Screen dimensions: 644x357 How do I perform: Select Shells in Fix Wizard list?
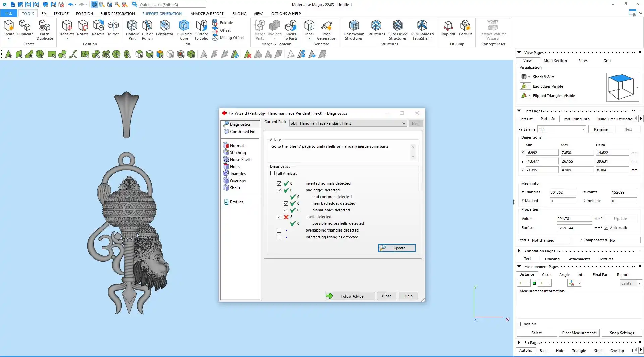pyautogui.click(x=235, y=188)
